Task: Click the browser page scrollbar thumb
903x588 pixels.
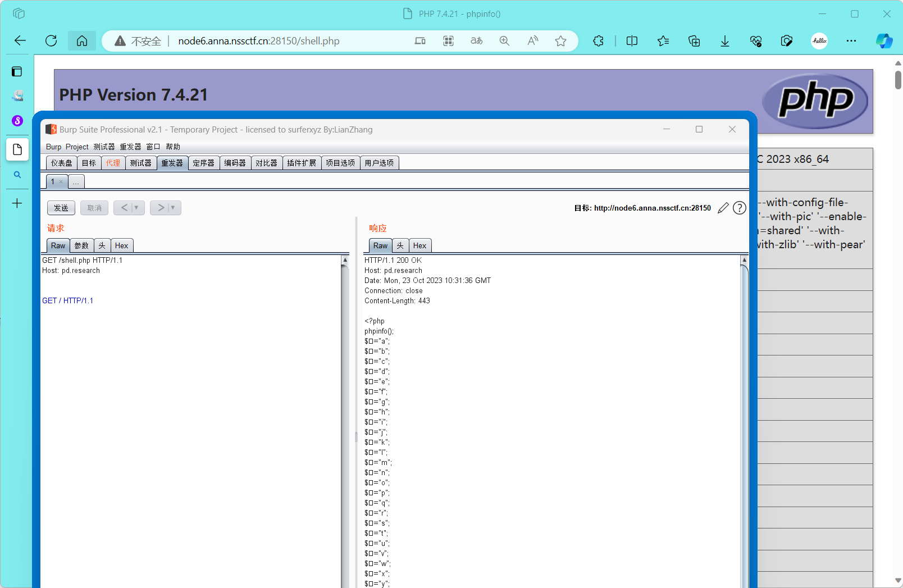Action: [898, 80]
